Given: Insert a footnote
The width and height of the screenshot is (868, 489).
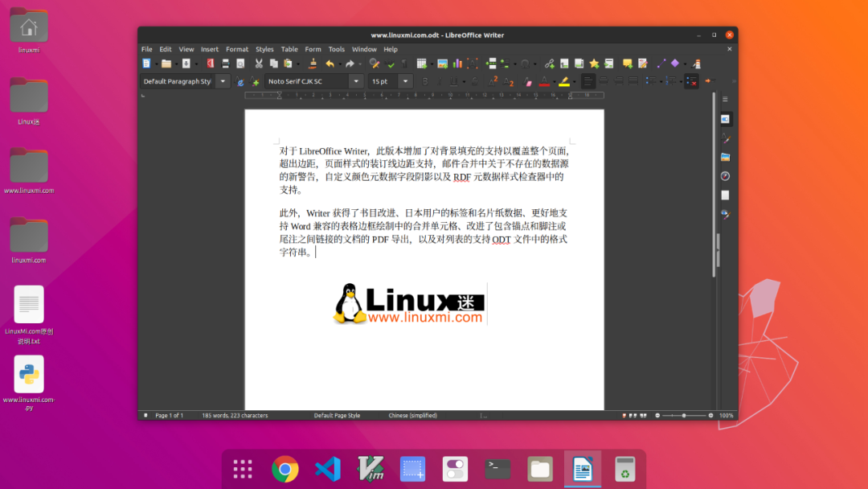Looking at the screenshot, I should pos(564,64).
